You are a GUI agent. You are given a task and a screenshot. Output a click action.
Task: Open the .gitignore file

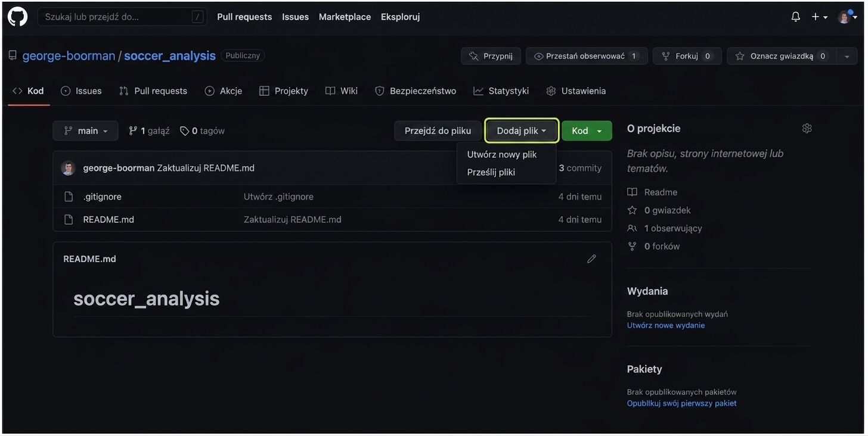click(x=102, y=197)
